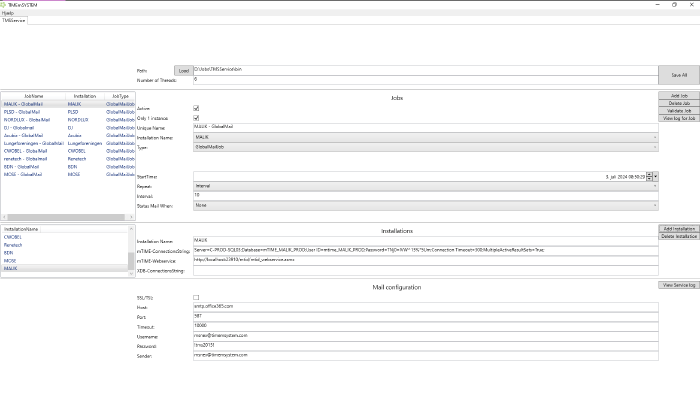This screenshot has height=405, width=700.
Task: Click the Save All button
Action: pos(678,75)
